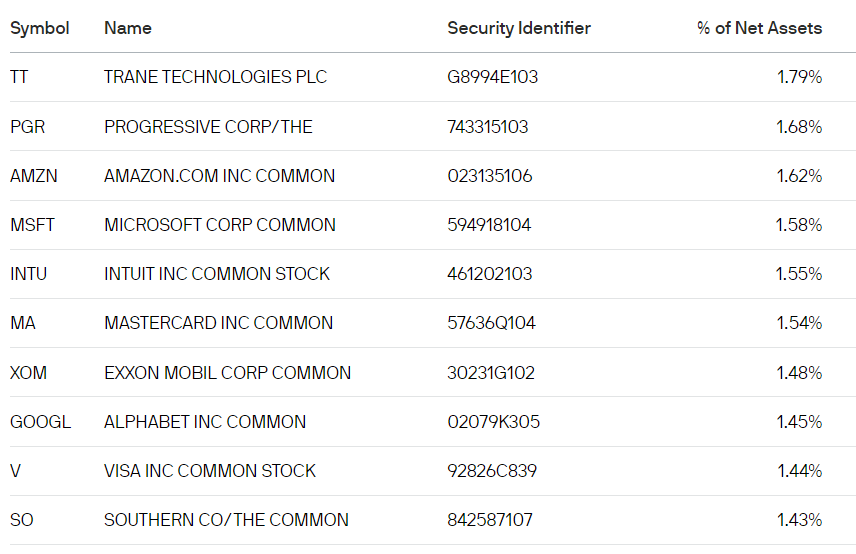The height and width of the screenshot is (554, 856).
Task: Click the Security Identifier column header
Action: tap(519, 28)
